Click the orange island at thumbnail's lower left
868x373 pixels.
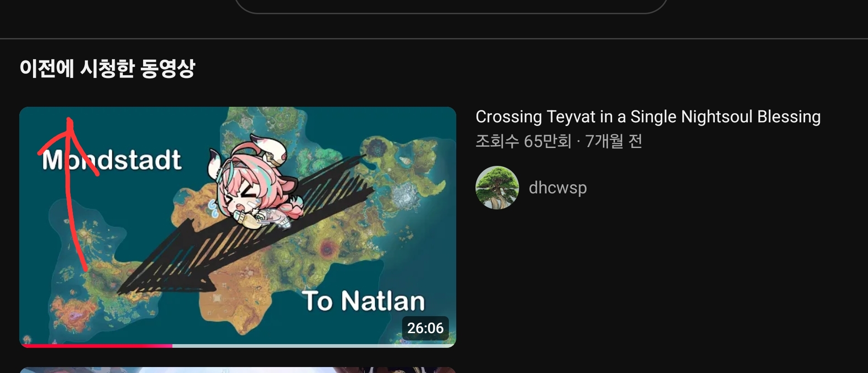tap(69, 313)
